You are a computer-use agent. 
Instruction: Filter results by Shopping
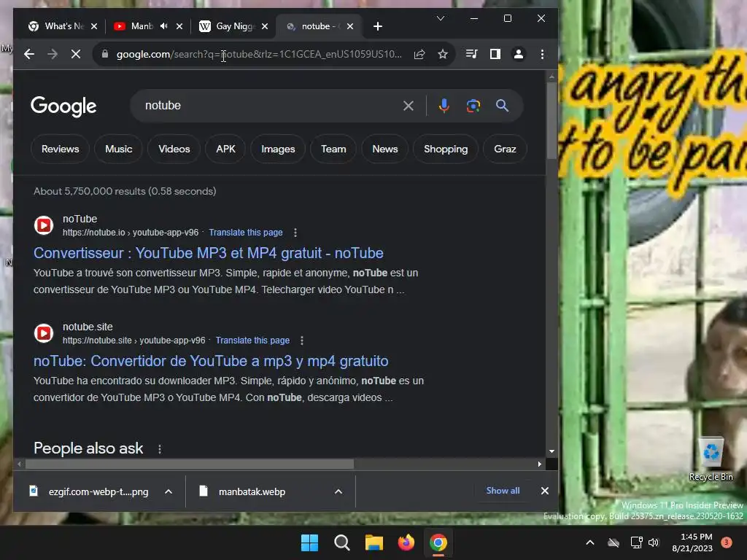tap(446, 149)
